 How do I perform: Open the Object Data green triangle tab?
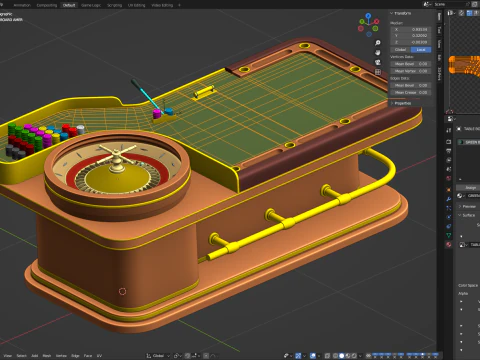[449, 235]
